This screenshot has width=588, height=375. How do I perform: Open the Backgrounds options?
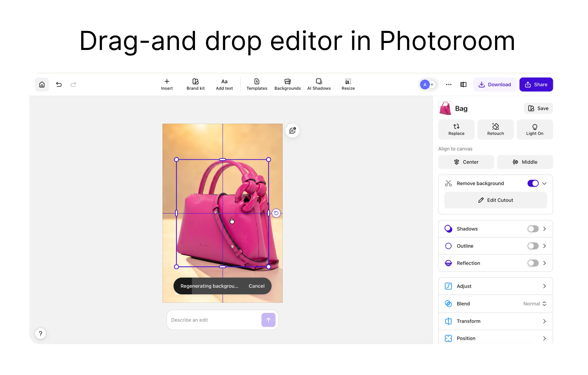(287, 84)
